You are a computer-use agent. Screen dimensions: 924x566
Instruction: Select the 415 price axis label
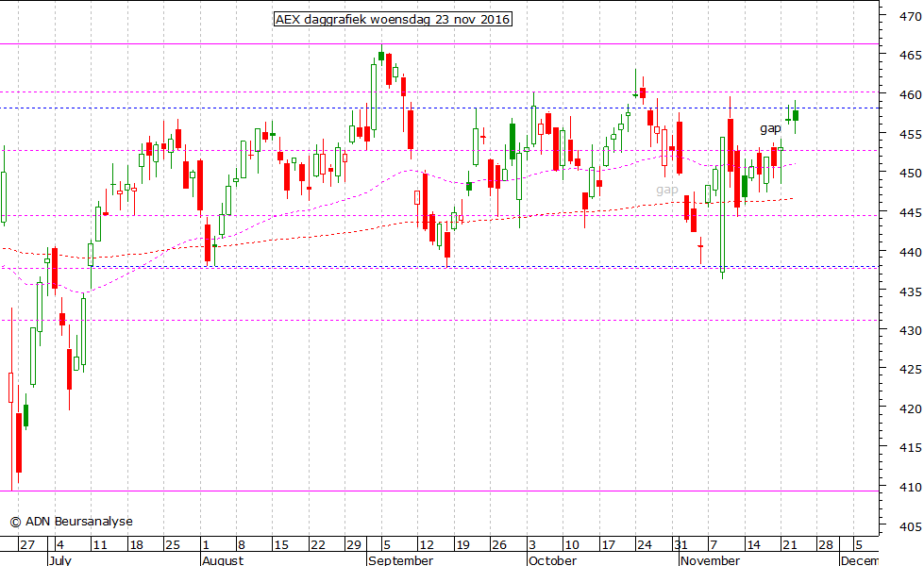click(911, 448)
